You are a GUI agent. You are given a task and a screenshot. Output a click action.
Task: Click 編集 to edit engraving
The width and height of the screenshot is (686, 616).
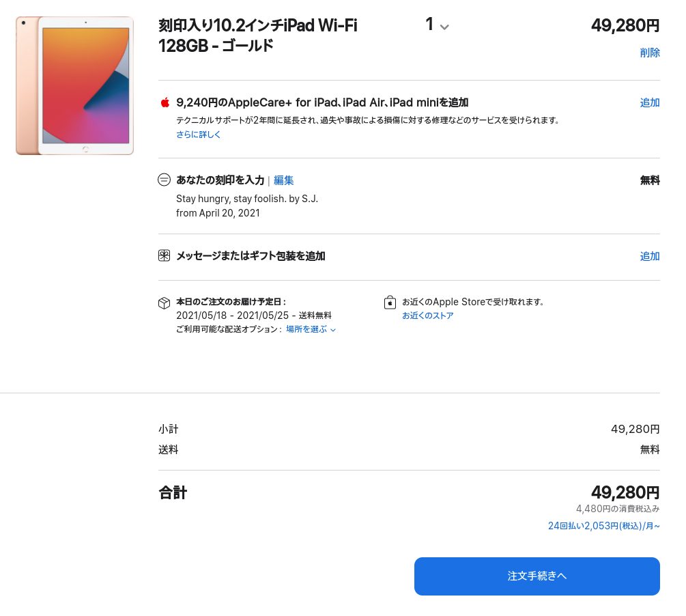(283, 180)
